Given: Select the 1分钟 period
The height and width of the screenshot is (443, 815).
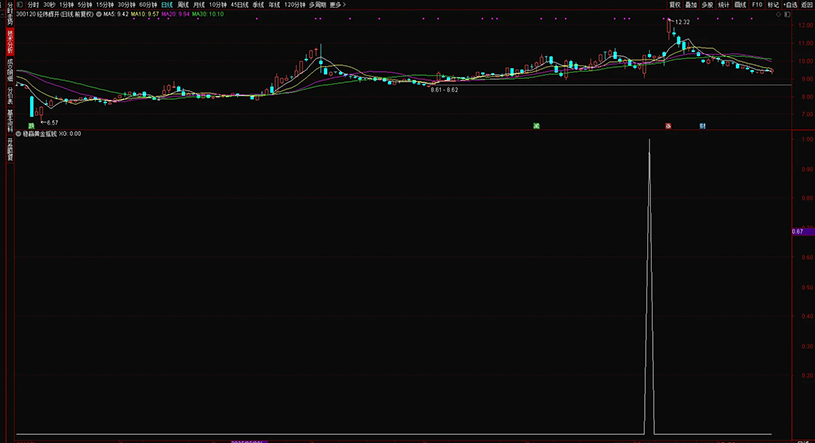Looking at the screenshot, I should pos(67,5).
